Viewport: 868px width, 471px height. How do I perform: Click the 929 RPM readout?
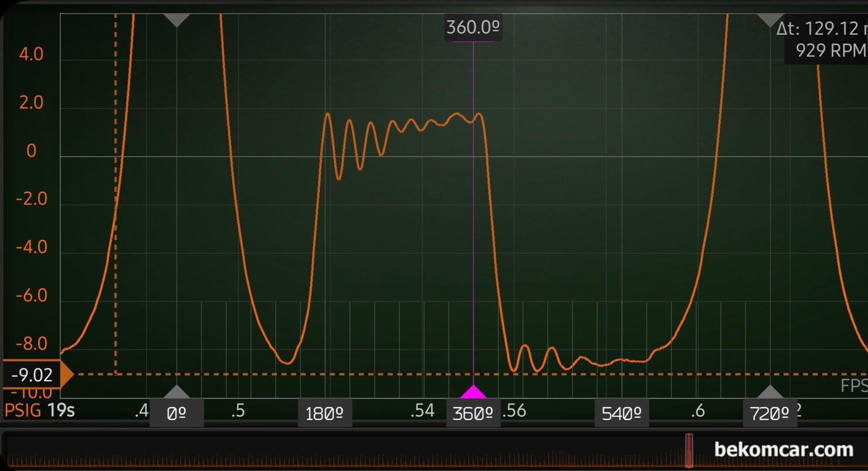click(x=830, y=50)
